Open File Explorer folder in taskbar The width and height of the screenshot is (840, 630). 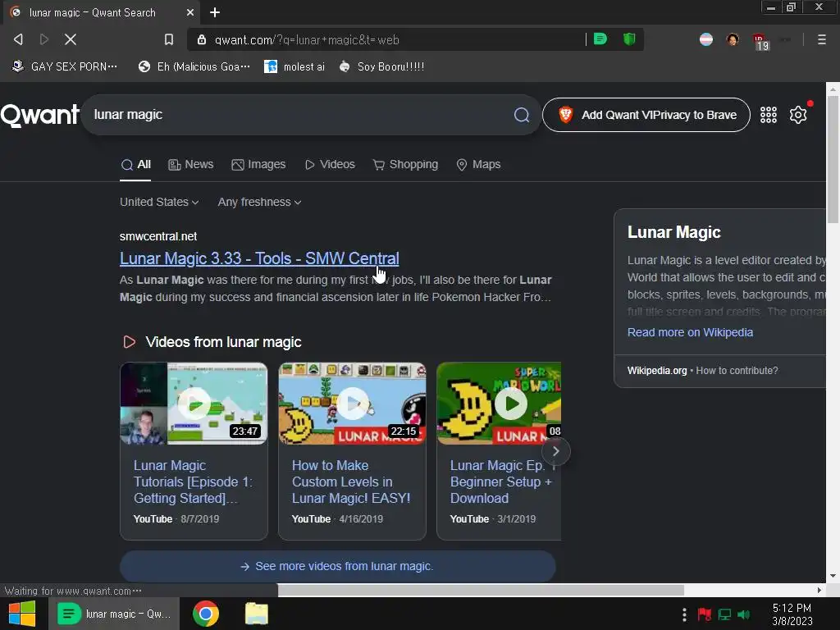[x=257, y=614]
